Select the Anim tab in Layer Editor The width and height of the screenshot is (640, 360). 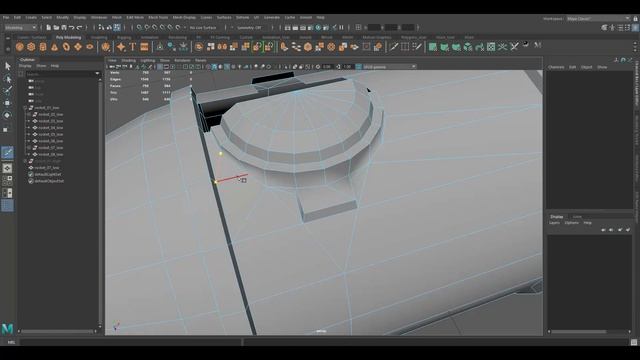coord(577,217)
